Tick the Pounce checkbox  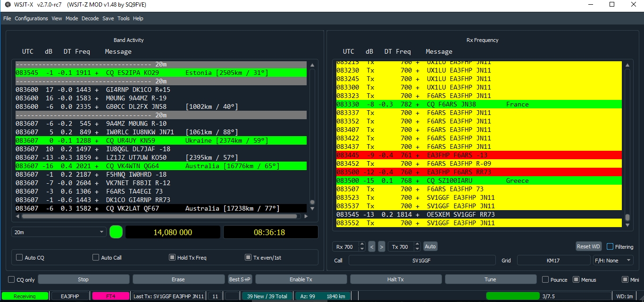pos(545,279)
